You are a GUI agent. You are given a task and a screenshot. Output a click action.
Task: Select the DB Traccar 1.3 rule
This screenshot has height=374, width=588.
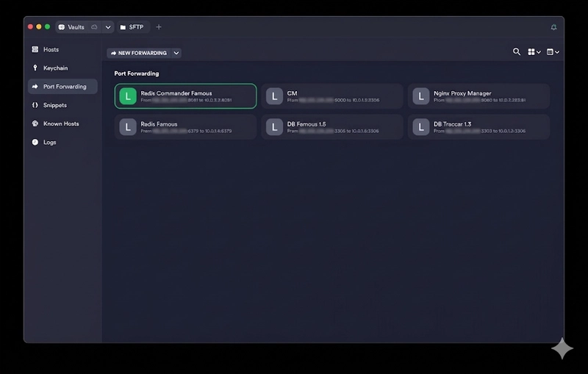coord(479,127)
